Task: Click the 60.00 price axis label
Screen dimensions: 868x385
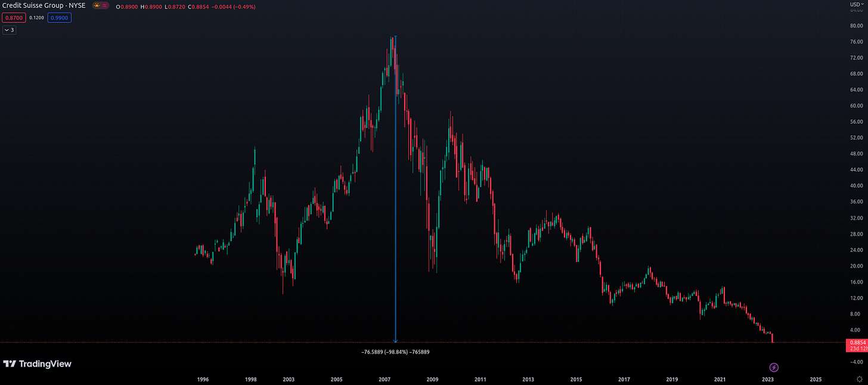Action: [857, 106]
